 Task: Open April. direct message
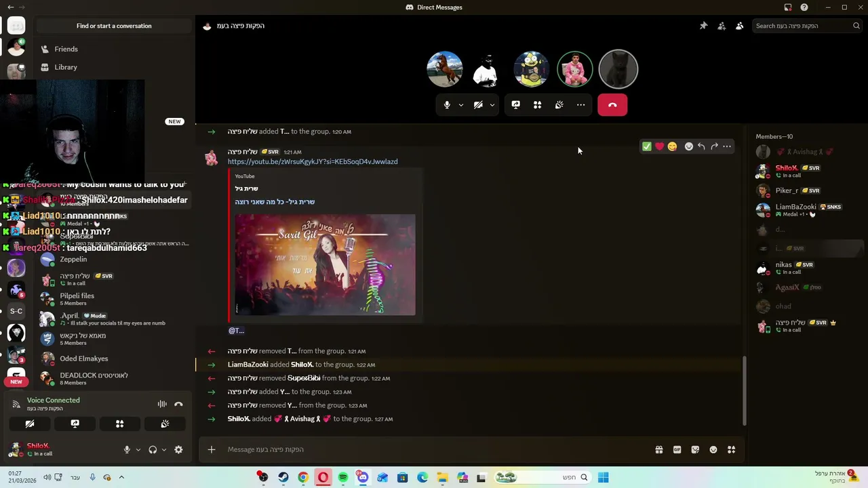coord(114,319)
